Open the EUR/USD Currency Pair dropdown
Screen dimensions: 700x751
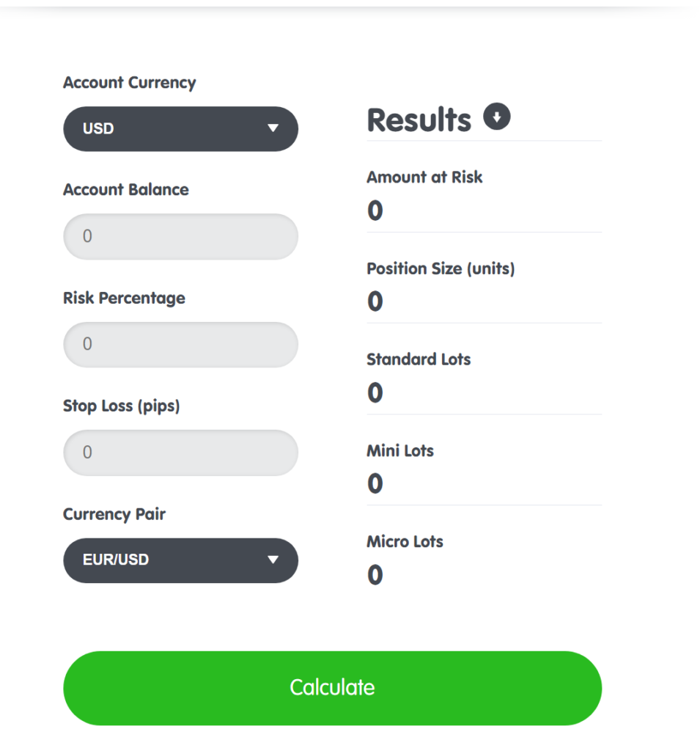tap(180, 560)
